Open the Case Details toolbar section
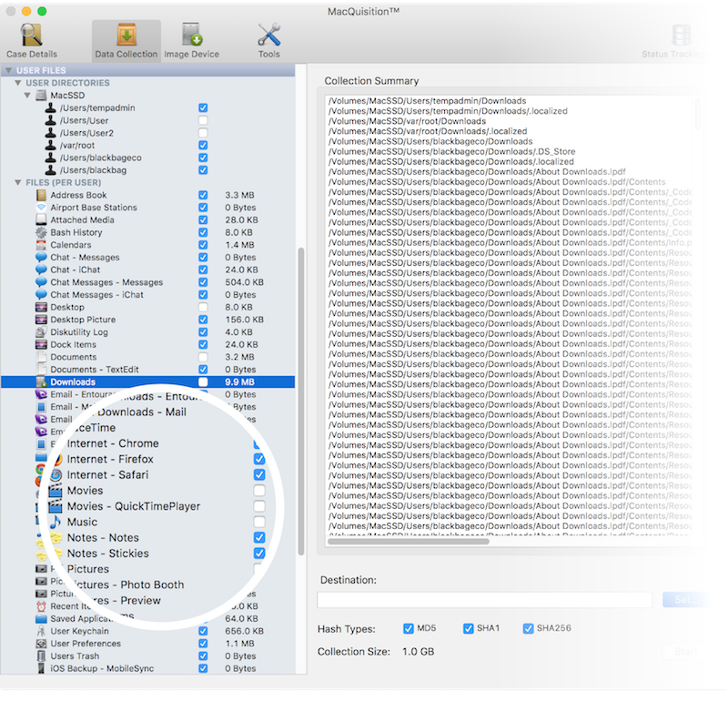Viewport: 728px width, 722px height. coord(32,41)
